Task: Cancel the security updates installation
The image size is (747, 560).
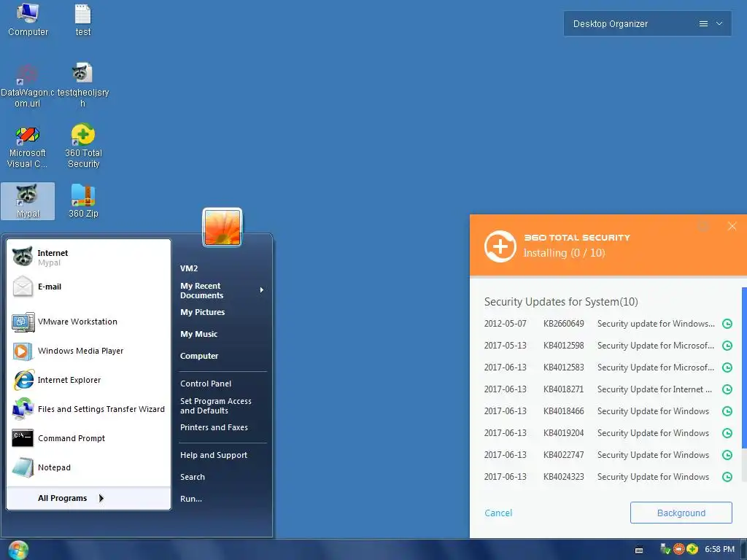Action: click(498, 513)
